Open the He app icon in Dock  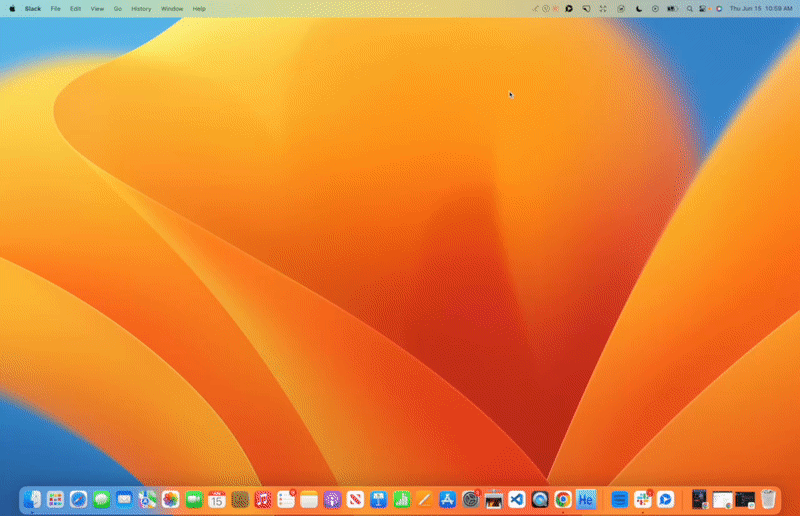[x=586, y=499]
